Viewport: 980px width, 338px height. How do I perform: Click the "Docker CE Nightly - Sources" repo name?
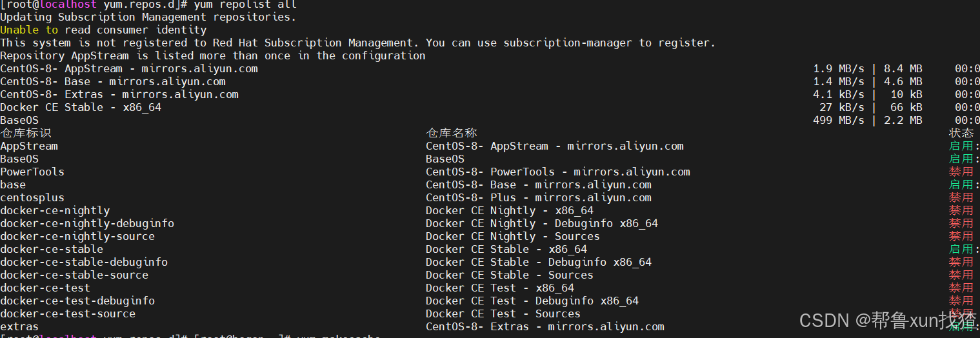coord(512,236)
